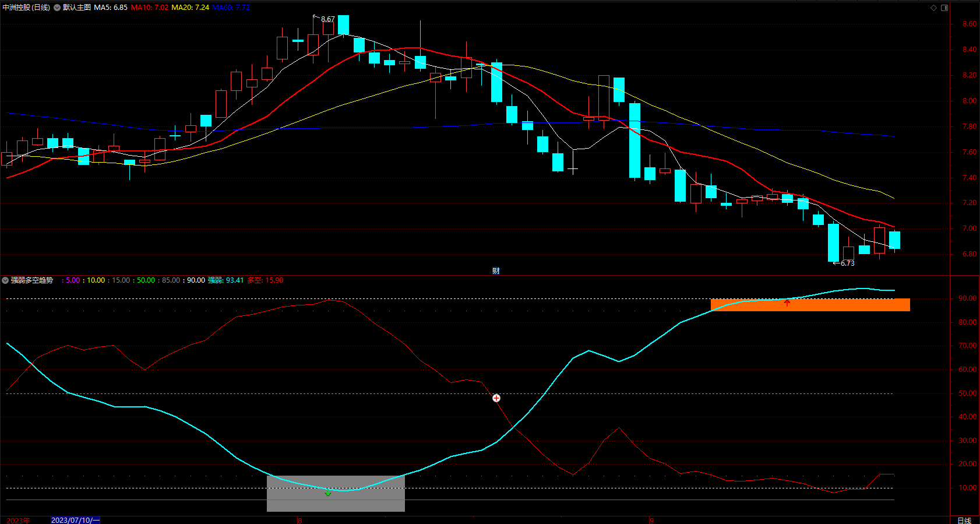The image size is (980, 524).
Task: Click the red up arrow signal marker
Action: 787,303
